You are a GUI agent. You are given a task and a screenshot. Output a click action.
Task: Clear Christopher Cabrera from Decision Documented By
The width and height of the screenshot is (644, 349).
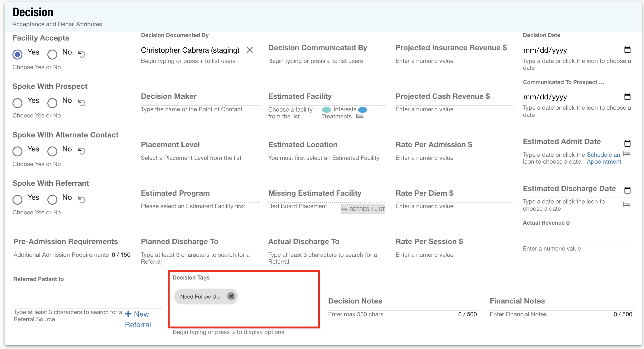coord(249,50)
